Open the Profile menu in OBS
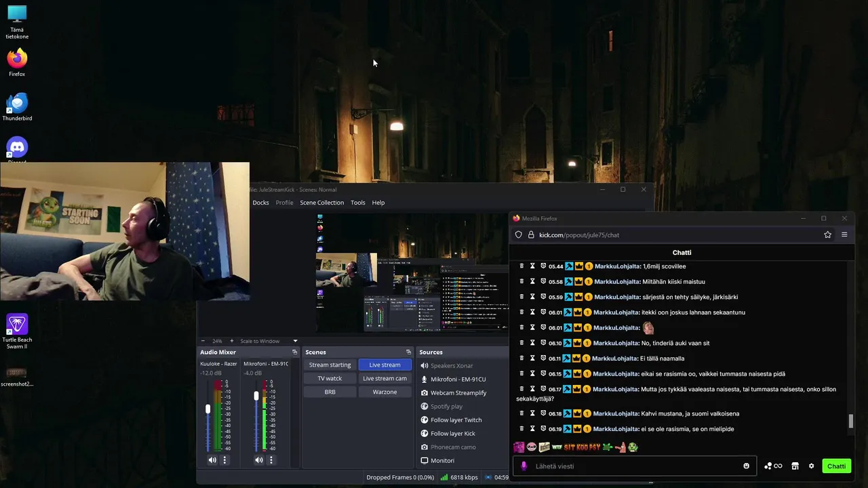 (x=284, y=203)
